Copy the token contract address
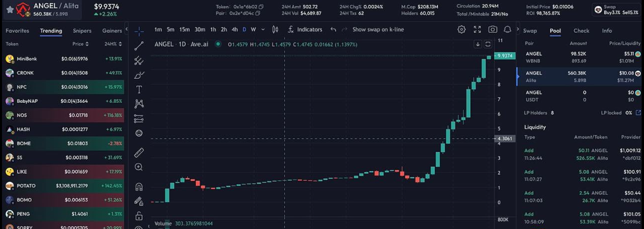Image resolution: width=644 pixels, height=229 pixels. [x=261, y=7]
